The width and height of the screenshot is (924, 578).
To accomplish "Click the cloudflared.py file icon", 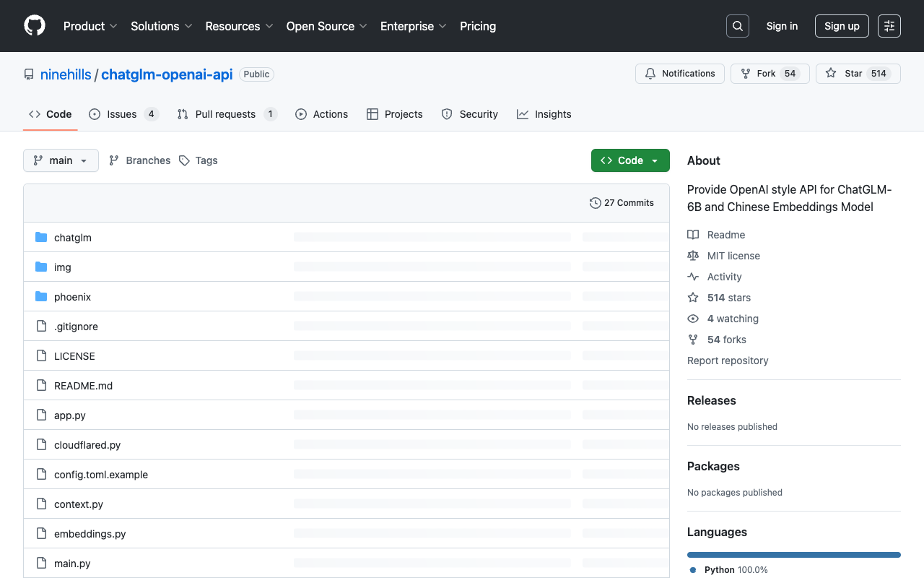I will click(x=41, y=445).
